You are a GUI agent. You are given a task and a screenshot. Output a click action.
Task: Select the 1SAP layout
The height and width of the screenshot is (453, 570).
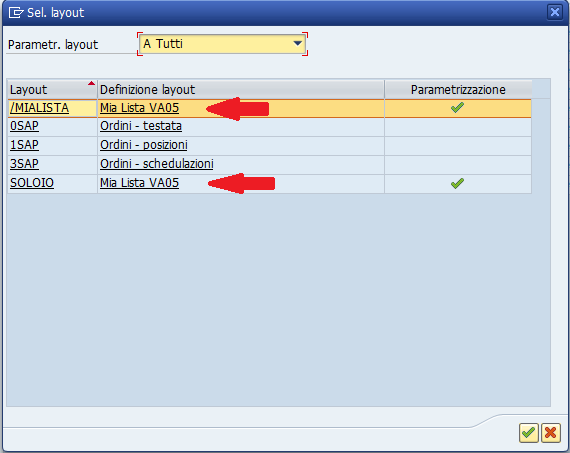pyautogui.click(x=24, y=145)
